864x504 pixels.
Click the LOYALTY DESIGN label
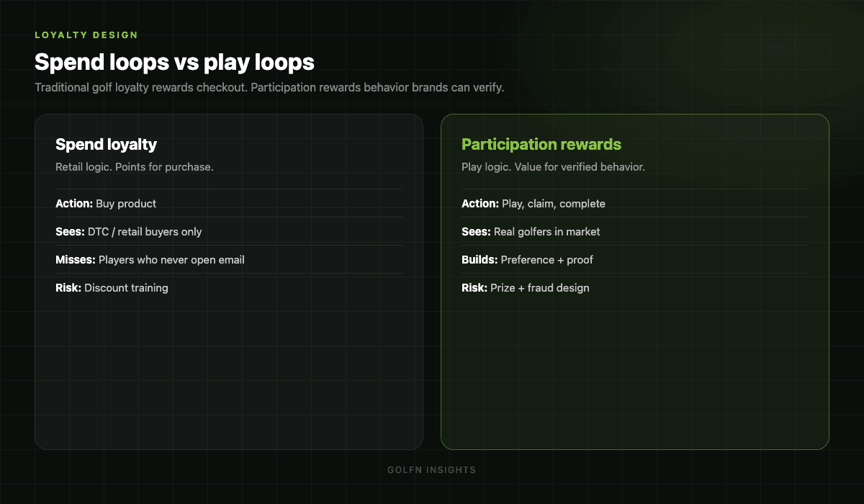[x=86, y=35]
